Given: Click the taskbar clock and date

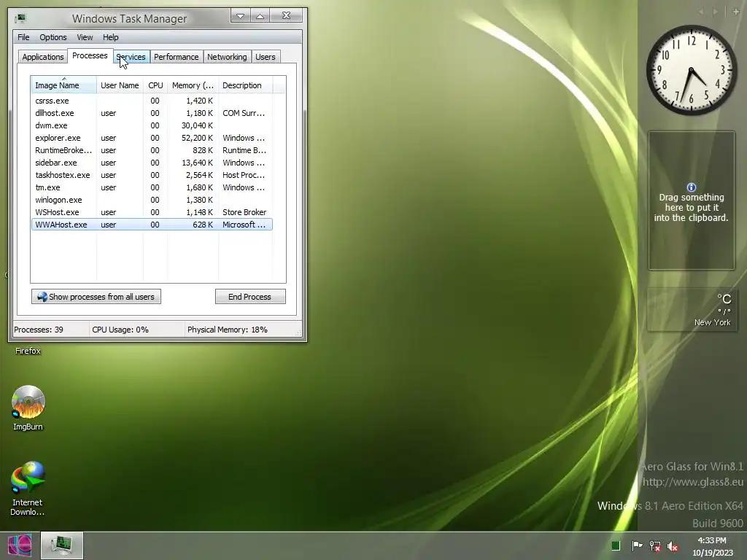Looking at the screenshot, I should [x=712, y=546].
